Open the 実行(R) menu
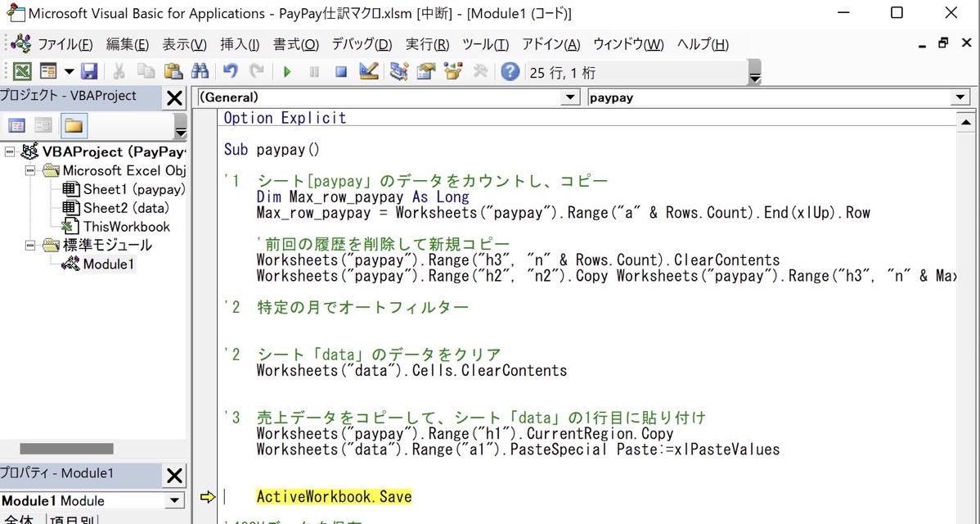Image resolution: width=980 pixels, height=524 pixels. click(428, 44)
